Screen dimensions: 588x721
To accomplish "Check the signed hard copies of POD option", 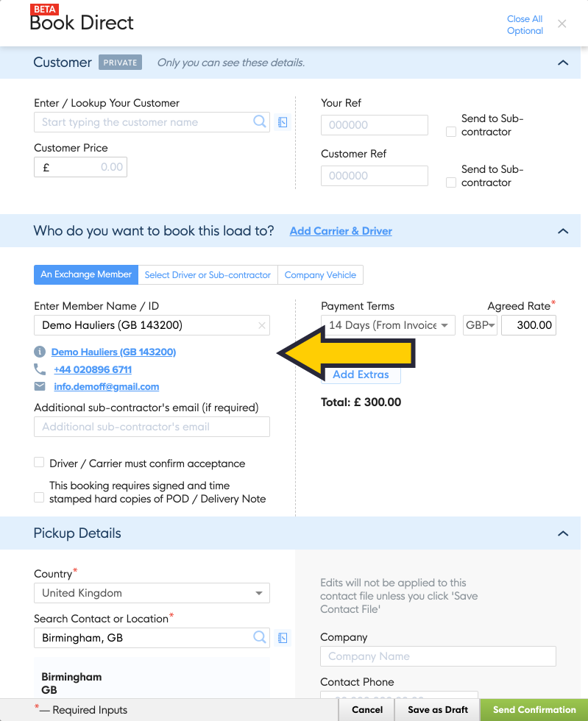I will pos(39,498).
